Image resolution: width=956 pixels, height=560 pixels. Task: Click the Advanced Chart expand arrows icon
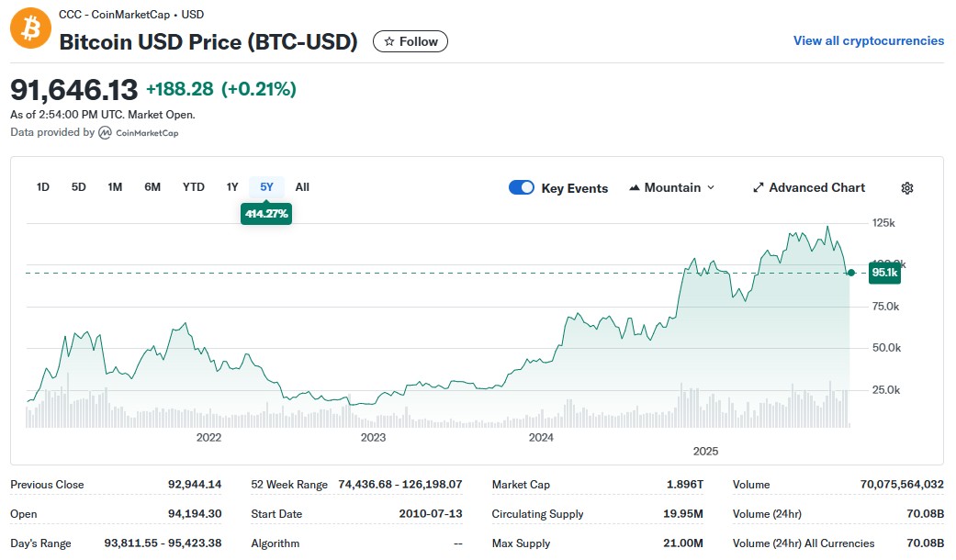coord(759,188)
